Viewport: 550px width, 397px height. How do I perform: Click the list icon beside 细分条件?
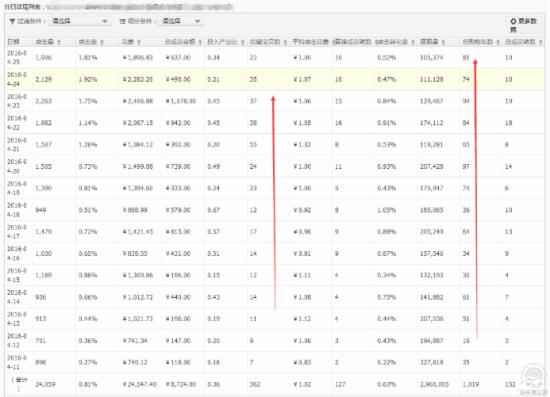coord(122,21)
